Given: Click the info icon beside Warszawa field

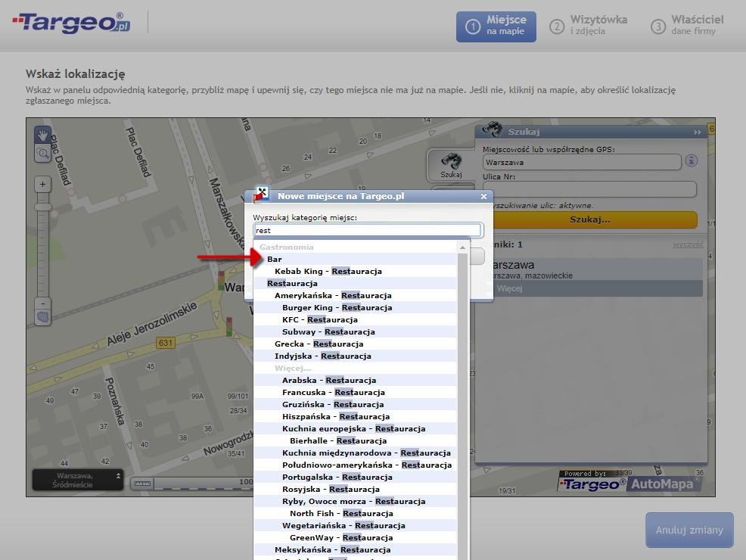Looking at the screenshot, I should click(x=692, y=161).
